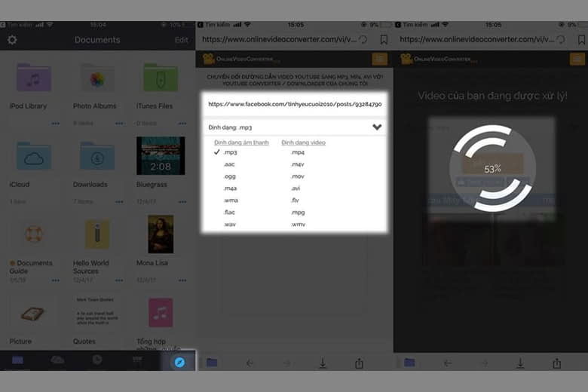Choose the .flv video format
Viewport: 588px width, 392px height.
point(295,201)
